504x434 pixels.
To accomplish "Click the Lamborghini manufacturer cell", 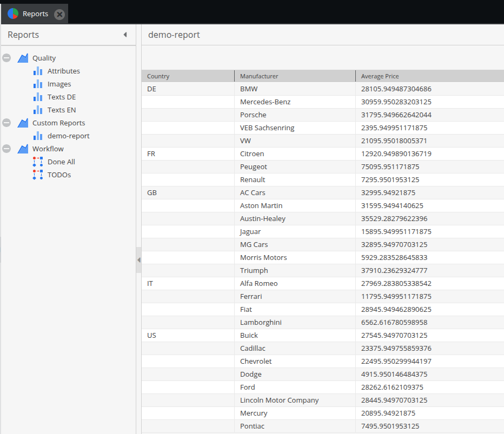I will click(295, 323).
